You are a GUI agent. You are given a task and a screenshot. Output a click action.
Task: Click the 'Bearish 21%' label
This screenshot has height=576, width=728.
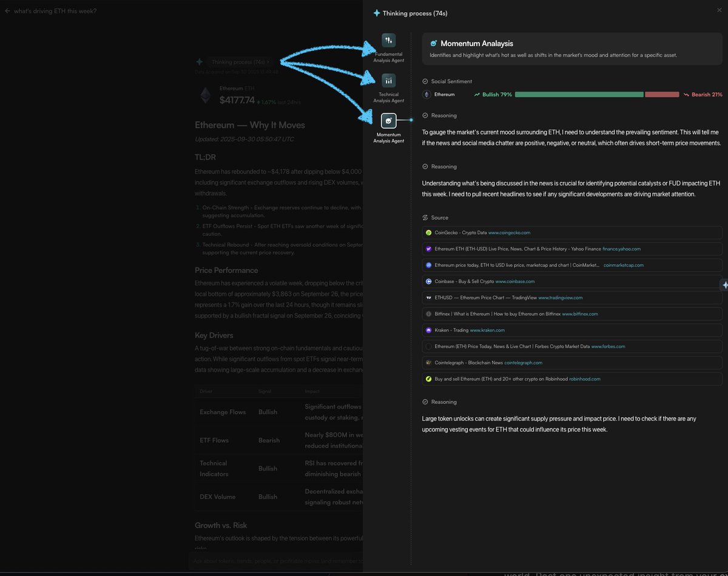[x=707, y=95]
